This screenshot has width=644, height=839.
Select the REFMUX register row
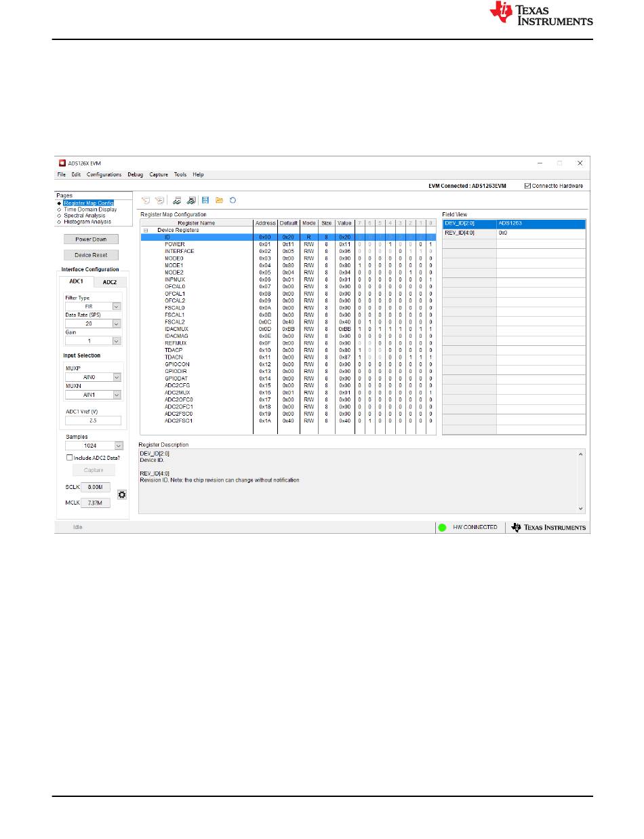[287, 343]
